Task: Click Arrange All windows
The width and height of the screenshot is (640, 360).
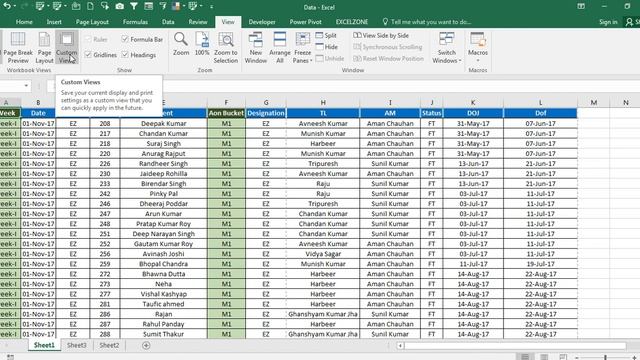Action: tap(280, 48)
